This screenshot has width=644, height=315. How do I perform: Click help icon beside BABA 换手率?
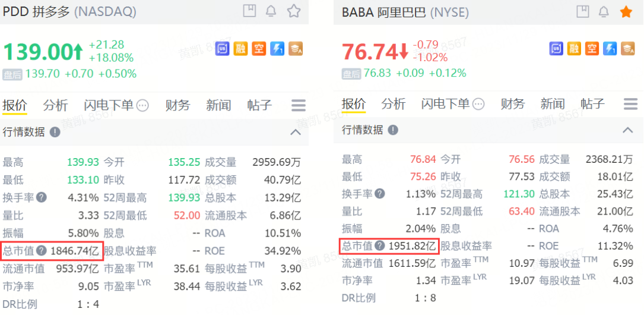tap(380, 194)
